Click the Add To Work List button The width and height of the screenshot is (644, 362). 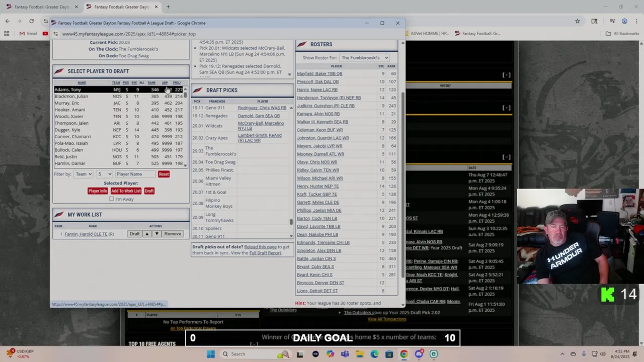[x=126, y=191]
